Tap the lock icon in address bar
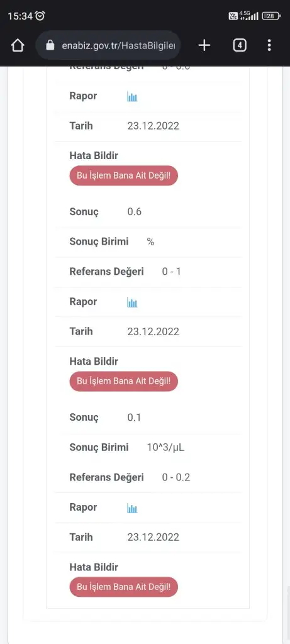This screenshot has width=290, height=644. coord(50,45)
